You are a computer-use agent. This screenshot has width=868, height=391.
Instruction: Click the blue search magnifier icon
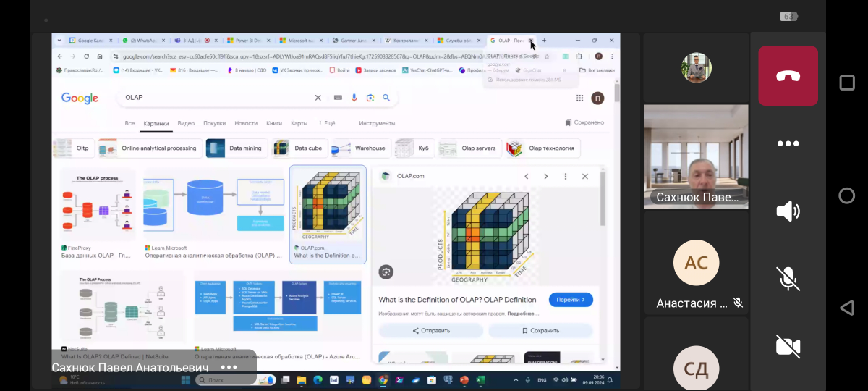click(386, 98)
